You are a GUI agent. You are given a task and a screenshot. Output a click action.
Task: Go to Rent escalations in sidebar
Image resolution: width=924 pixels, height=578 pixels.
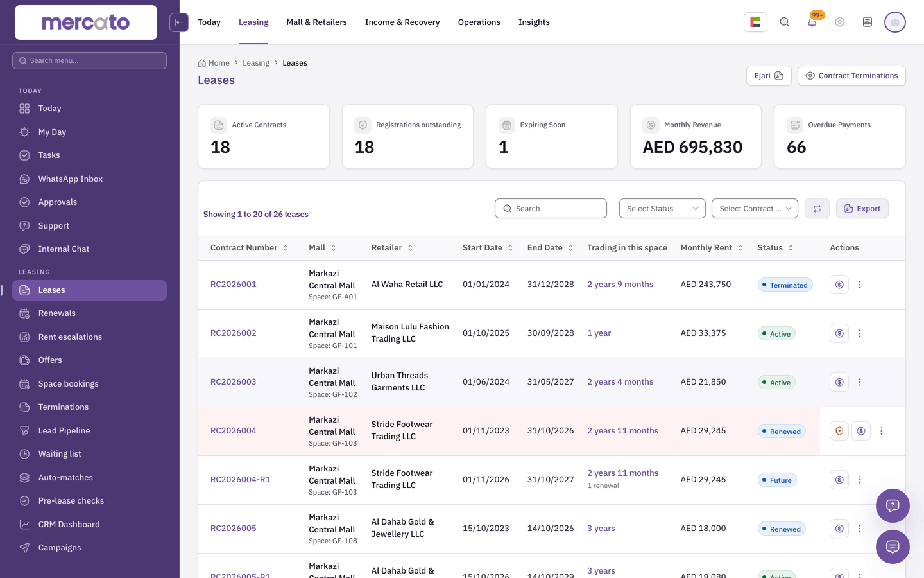89,337
